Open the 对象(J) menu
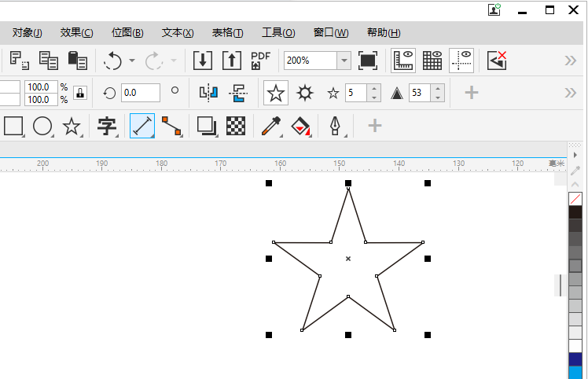Viewport: 588px width, 379px height. click(x=27, y=33)
